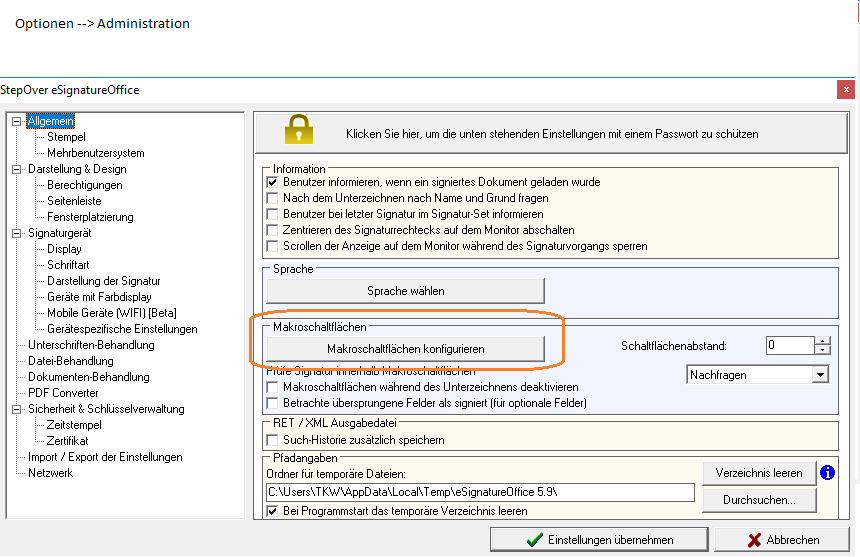Enable 'Betrachte übersprungene Felder als signiert'
The width and height of the screenshot is (860, 557).
[x=272, y=403]
